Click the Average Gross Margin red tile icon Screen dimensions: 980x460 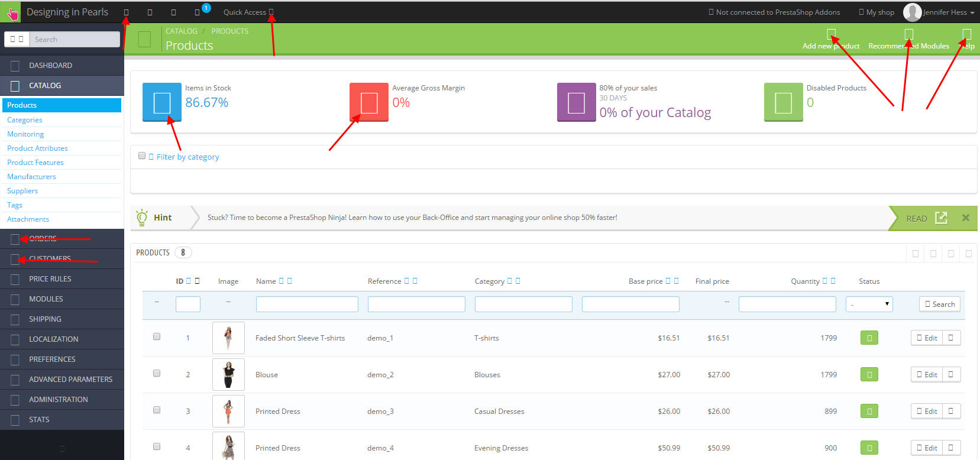tap(369, 102)
